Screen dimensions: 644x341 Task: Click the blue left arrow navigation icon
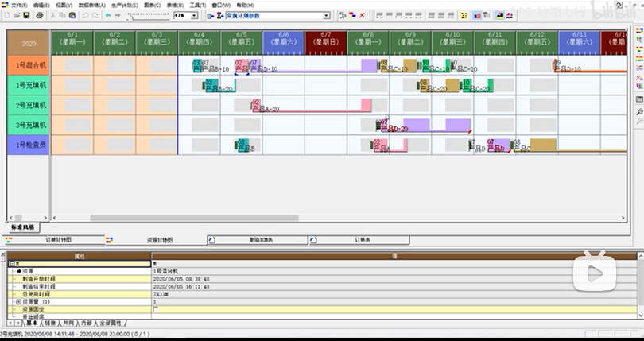click(x=108, y=15)
